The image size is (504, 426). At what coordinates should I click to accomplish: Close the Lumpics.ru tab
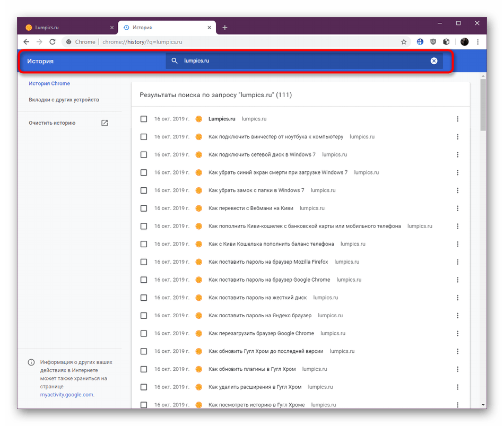112,28
